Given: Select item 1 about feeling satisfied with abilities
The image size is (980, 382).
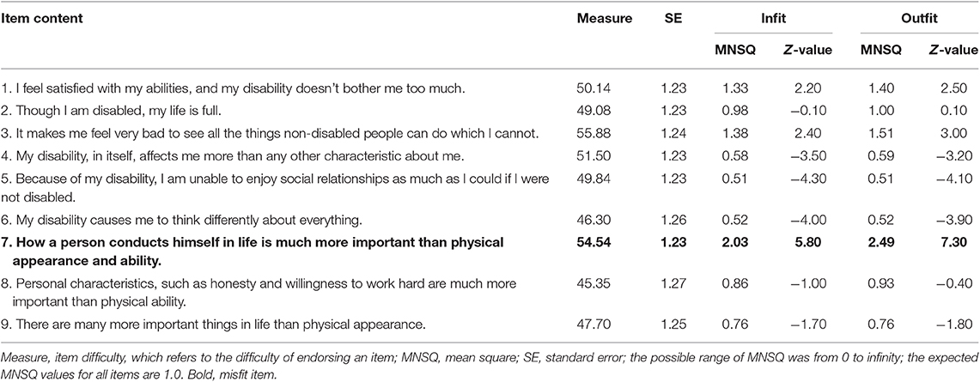Looking at the screenshot, I should (x=233, y=88).
